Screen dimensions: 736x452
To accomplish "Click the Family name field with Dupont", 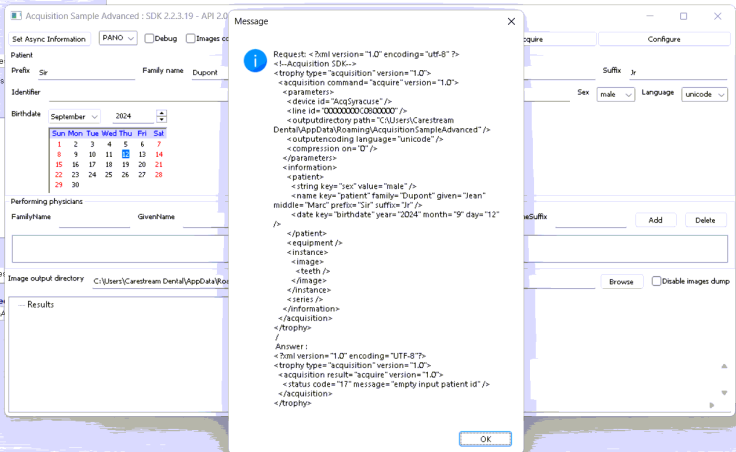I will (209, 73).
